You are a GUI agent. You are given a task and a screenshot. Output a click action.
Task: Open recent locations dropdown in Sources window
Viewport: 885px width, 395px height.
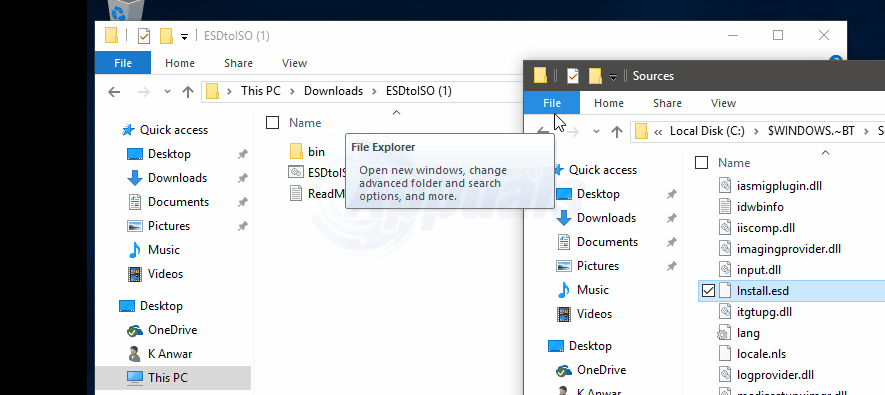596,132
